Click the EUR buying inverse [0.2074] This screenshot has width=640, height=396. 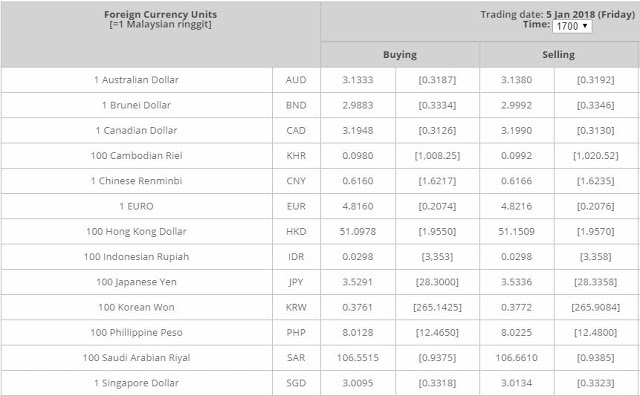pyautogui.click(x=437, y=206)
